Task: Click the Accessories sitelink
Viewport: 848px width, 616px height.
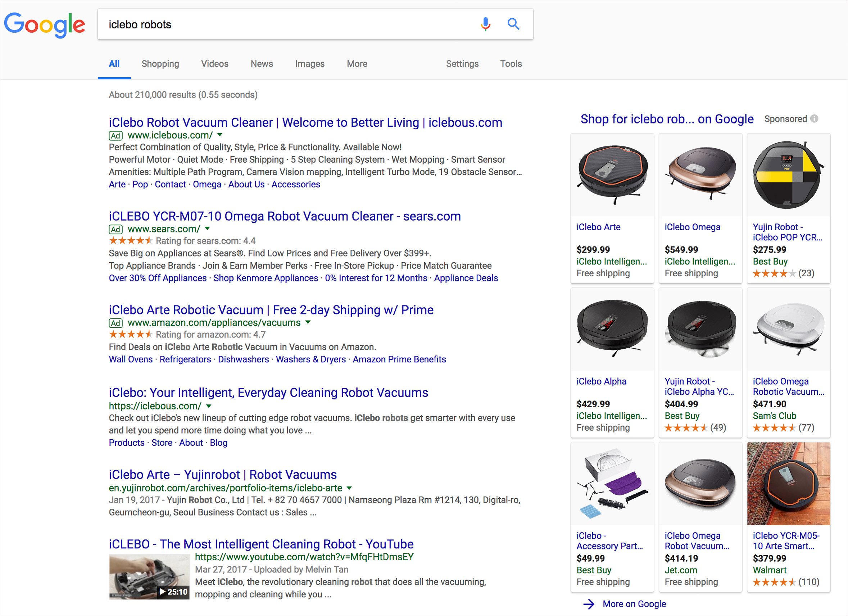Action: click(x=296, y=184)
